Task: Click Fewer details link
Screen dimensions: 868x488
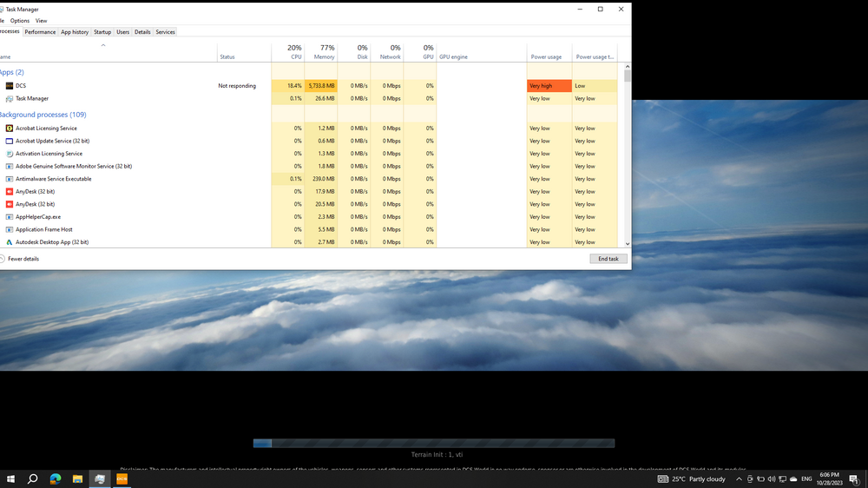Action: pos(23,259)
